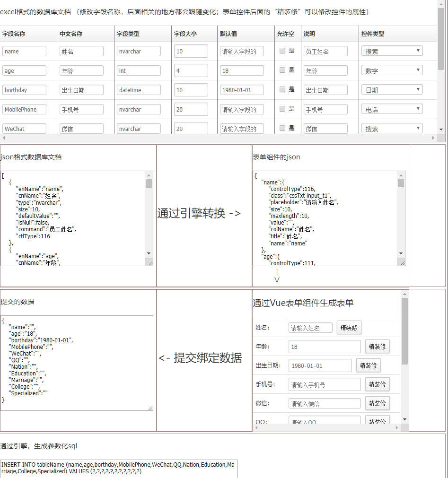Open control type dropdown for WeChat row
This screenshot has height=478, width=448.
click(392, 128)
